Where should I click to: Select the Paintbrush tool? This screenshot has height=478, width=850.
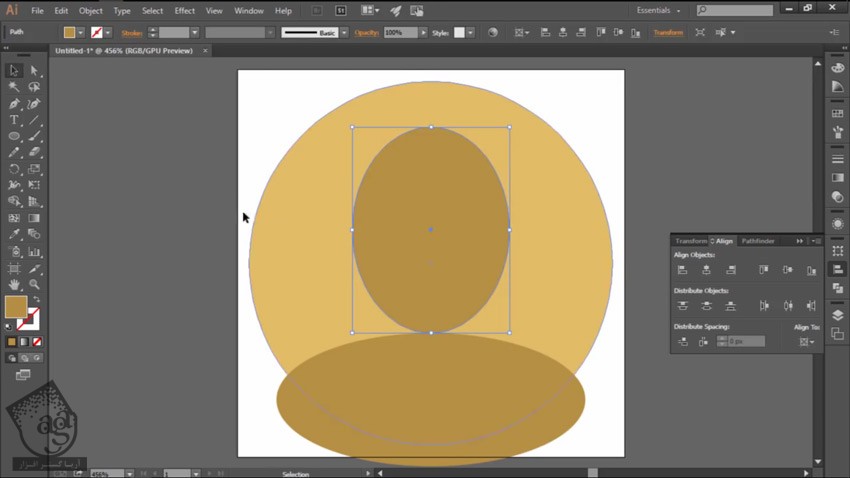click(34, 136)
